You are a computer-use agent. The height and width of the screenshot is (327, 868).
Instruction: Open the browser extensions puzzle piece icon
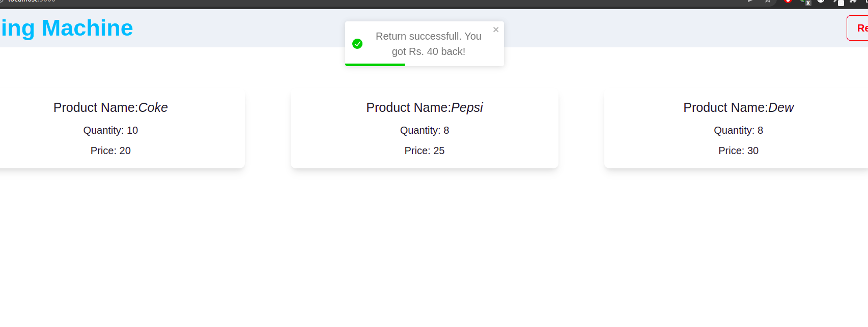(853, 2)
